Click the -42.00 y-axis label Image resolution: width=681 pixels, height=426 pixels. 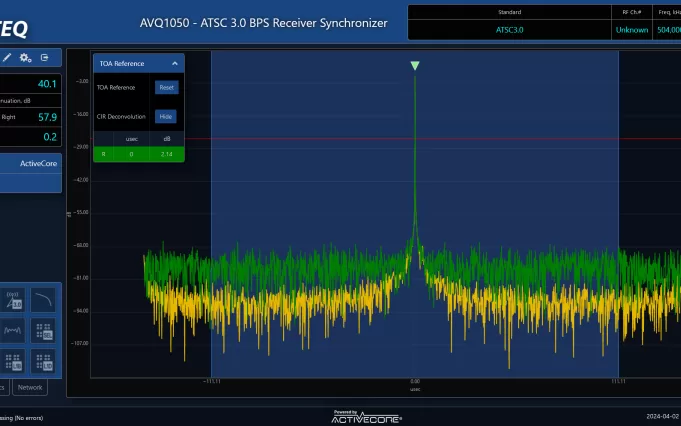pyautogui.click(x=81, y=179)
